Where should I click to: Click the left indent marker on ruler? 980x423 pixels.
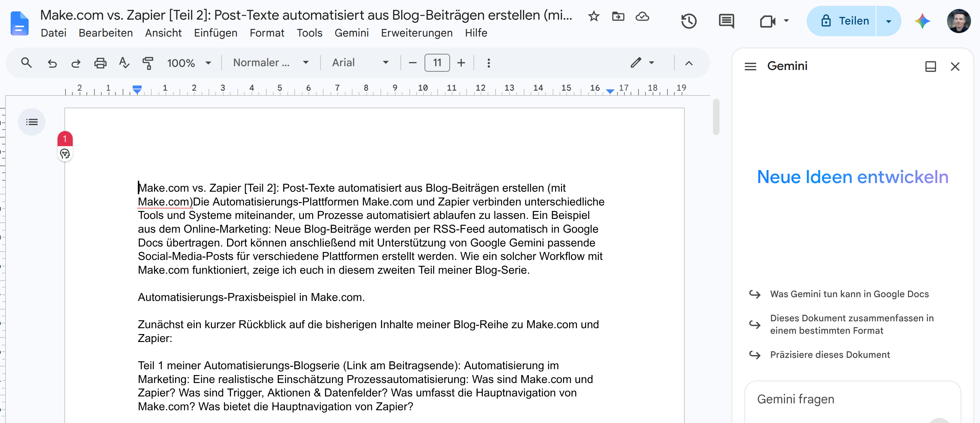click(x=137, y=90)
